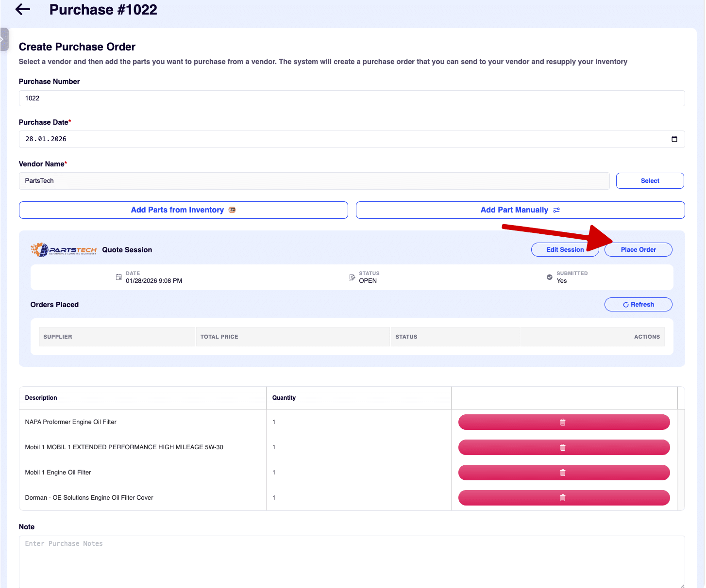Focus the Purchase Number field

[x=352, y=98]
